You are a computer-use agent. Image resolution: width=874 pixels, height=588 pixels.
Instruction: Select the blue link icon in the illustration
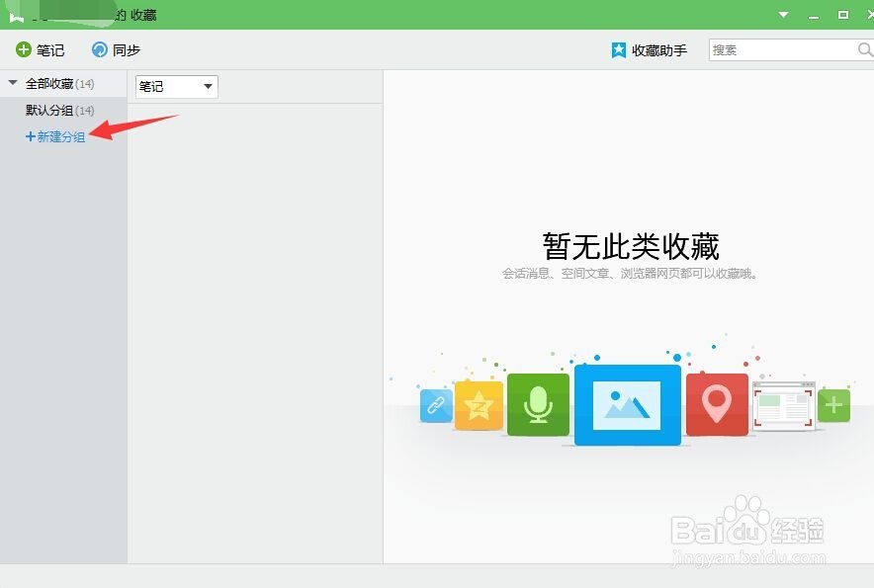(x=435, y=405)
